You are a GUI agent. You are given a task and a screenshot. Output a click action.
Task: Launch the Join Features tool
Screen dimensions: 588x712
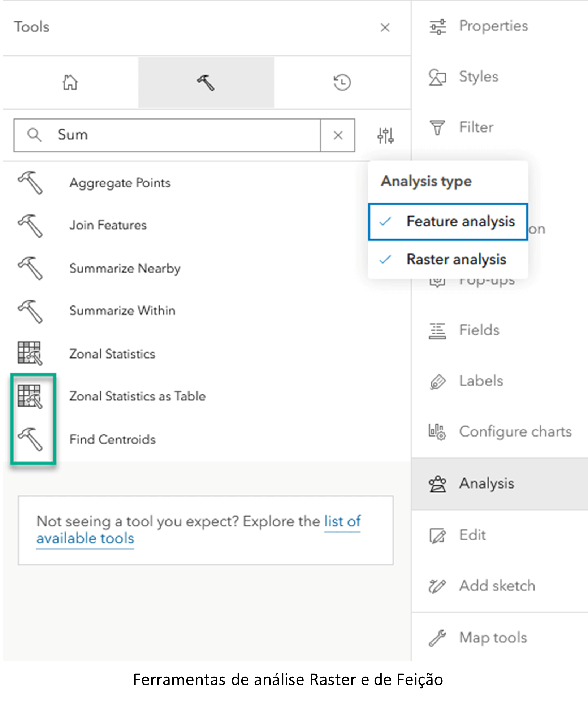(x=108, y=225)
